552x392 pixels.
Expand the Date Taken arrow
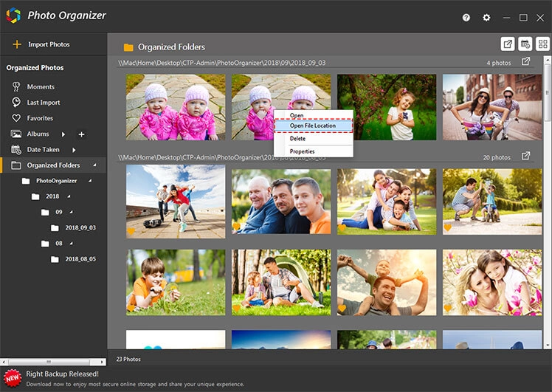(74, 150)
